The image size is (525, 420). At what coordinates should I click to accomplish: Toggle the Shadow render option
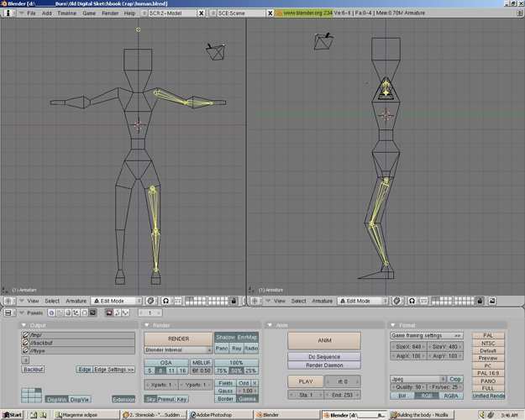[x=225, y=338]
